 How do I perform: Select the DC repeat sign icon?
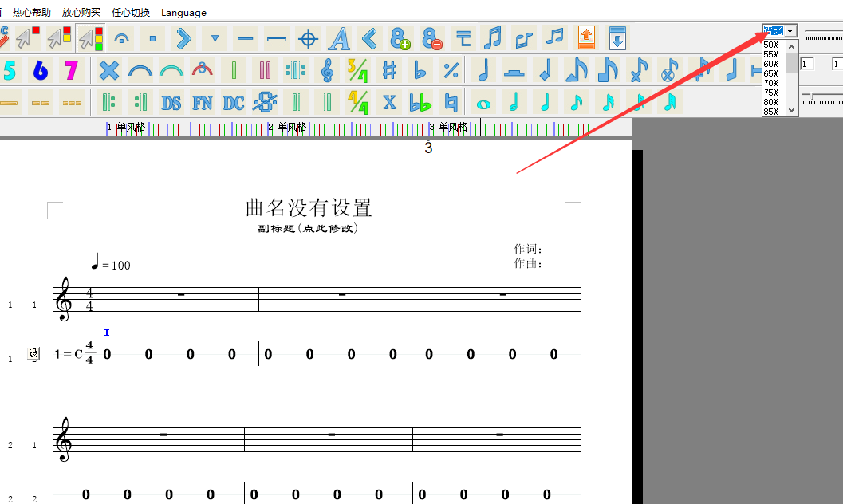(233, 102)
